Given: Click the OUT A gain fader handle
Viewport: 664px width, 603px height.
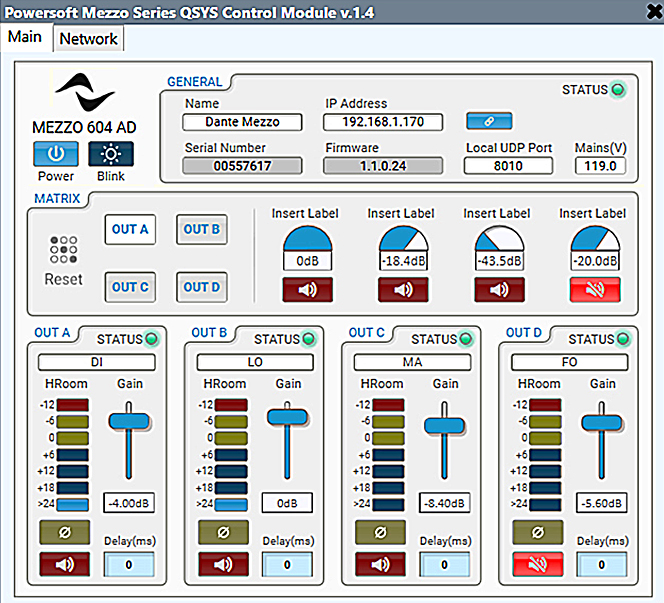Looking at the screenshot, I should tap(129, 421).
